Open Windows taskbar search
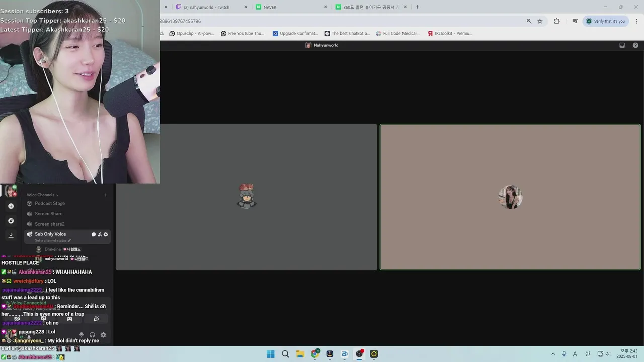The height and width of the screenshot is (362, 644). pos(285,354)
